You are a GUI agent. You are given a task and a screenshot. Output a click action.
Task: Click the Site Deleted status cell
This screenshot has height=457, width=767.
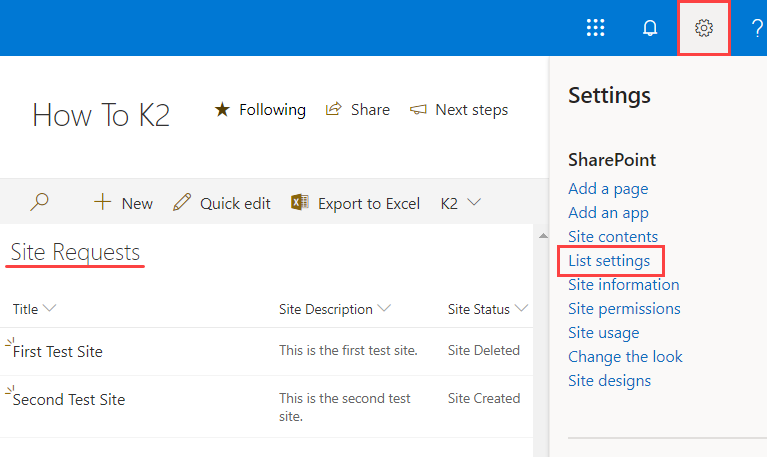click(x=483, y=350)
